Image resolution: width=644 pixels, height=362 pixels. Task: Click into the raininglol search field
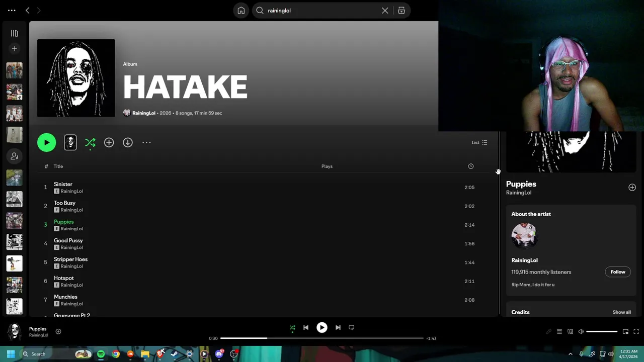click(322, 11)
